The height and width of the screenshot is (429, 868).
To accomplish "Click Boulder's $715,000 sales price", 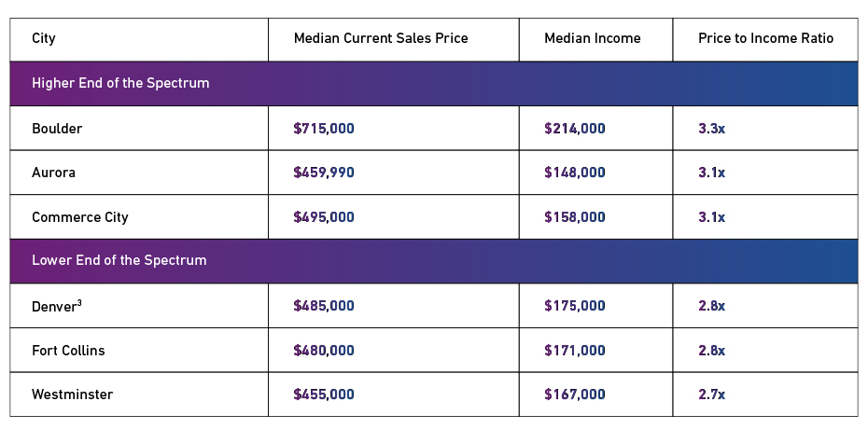I will click(x=324, y=129).
